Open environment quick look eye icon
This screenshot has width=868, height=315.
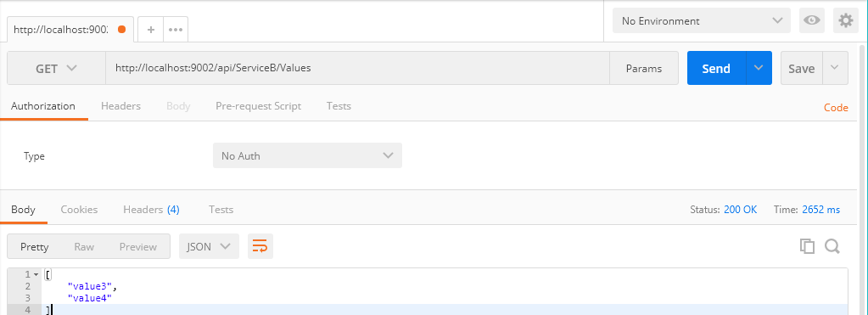(811, 21)
